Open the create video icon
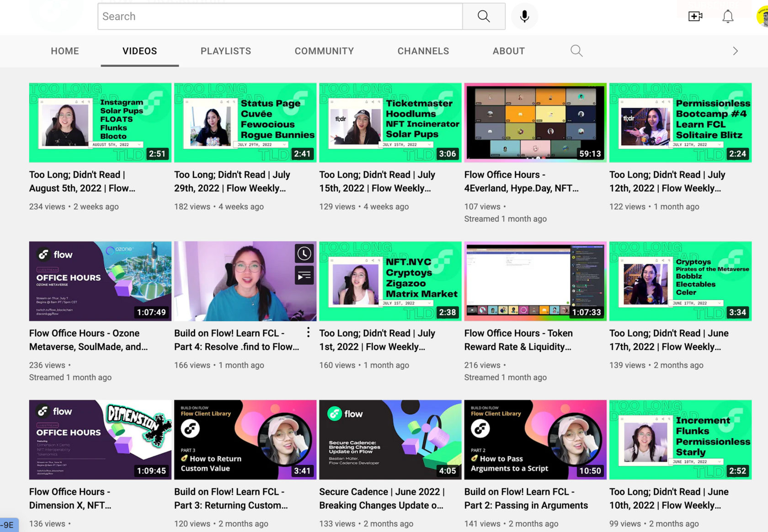This screenshot has width=768, height=532. (x=695, y=16)
